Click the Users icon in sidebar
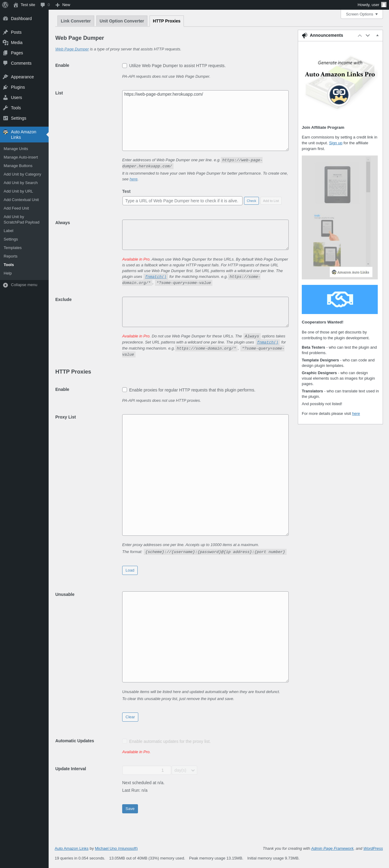This screenshot has width=389, height=868. (x=5, y=97)
